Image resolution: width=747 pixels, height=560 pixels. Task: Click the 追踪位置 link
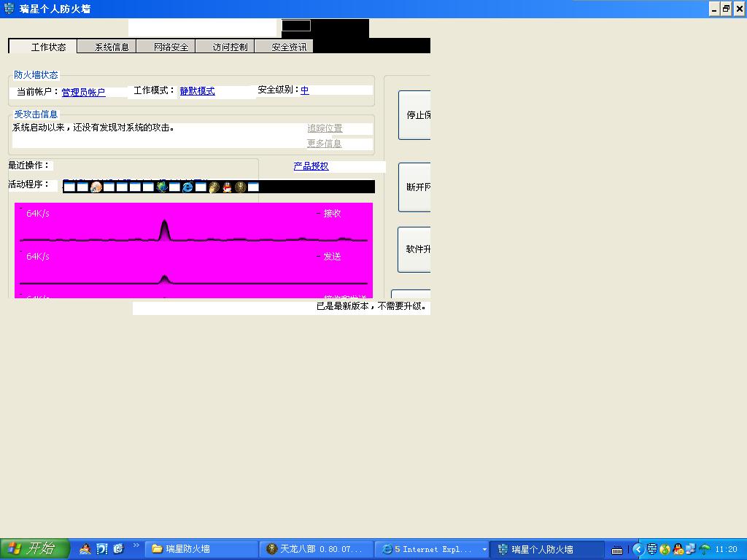tap(325, 128)
